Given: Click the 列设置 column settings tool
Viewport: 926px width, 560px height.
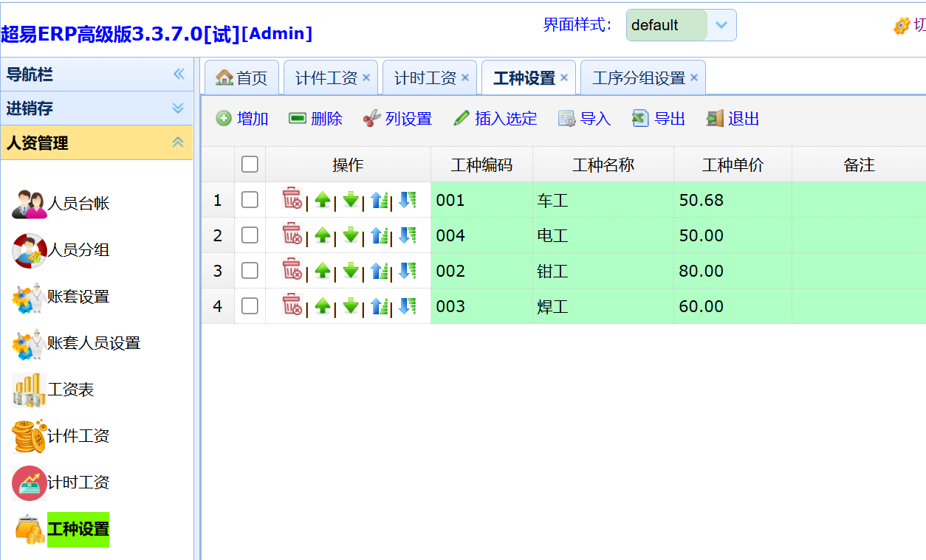Looking at the screenshot, I should [x=397, y=119].
